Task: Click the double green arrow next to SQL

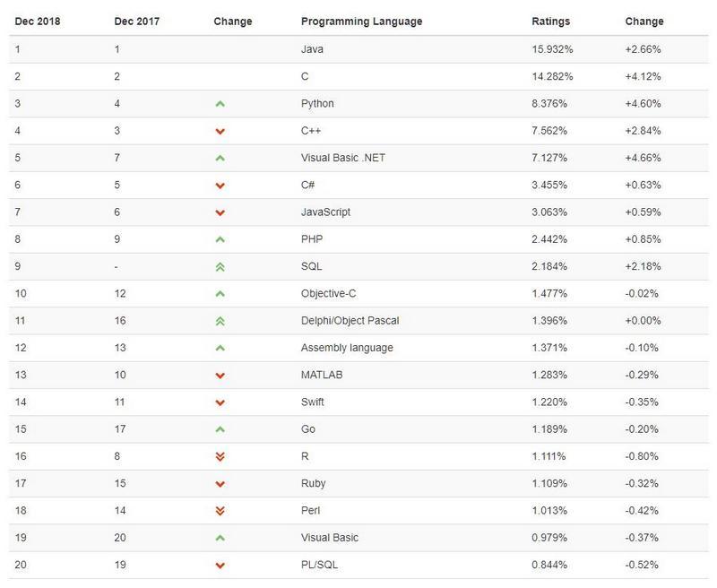Action: 220,267
